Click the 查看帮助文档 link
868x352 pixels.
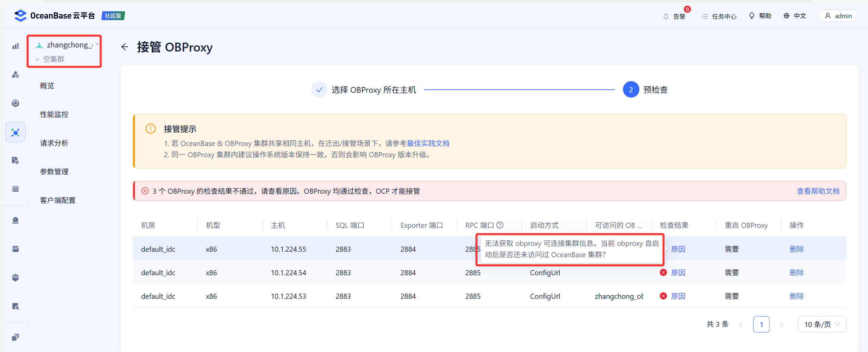(818, 191)
